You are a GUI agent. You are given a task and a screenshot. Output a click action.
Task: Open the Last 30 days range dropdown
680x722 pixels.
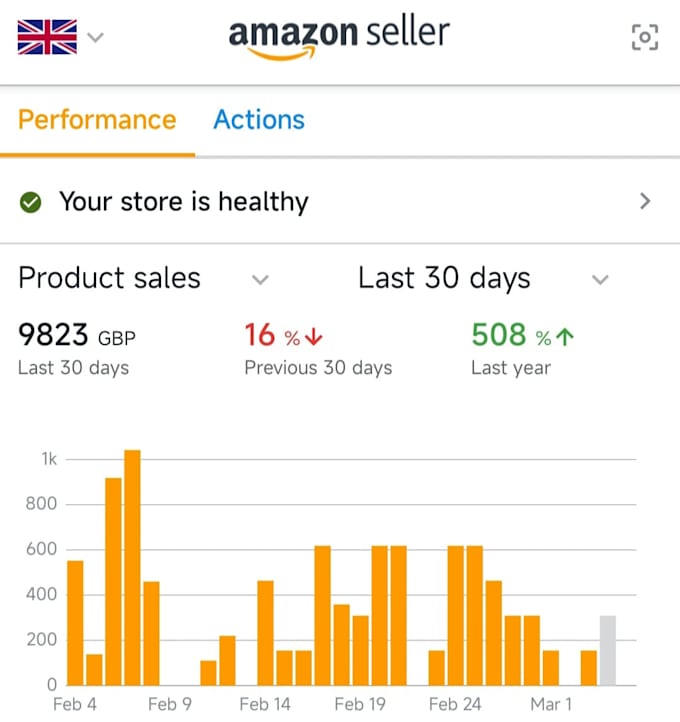(x=483, y=278)
